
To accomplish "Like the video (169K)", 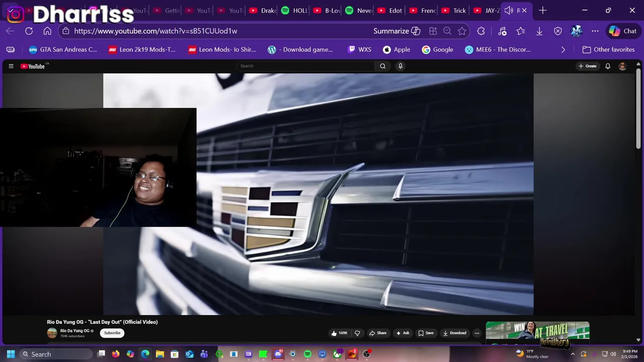I will (x=339, y=333).
